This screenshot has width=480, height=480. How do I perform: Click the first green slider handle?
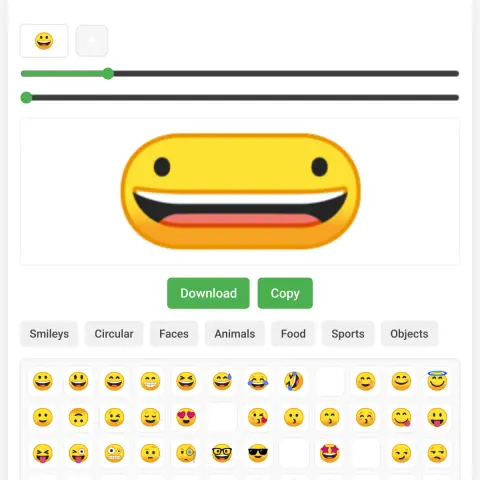point(108,74)
